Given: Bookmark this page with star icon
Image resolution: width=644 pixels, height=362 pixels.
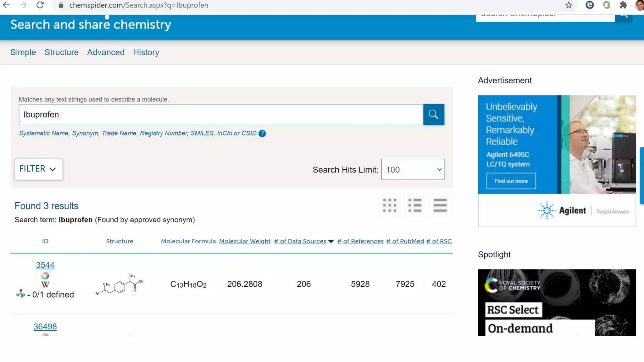Looking at the screenshot, I should tap(568, 5).
